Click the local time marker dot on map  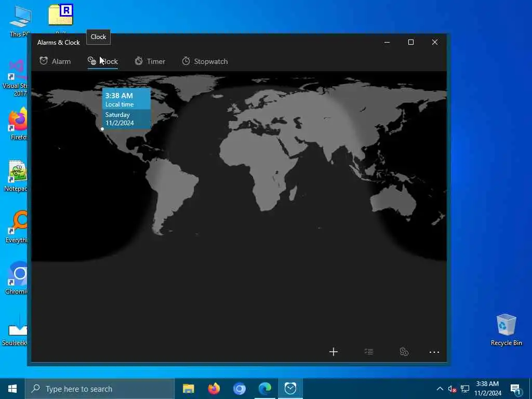102,129
